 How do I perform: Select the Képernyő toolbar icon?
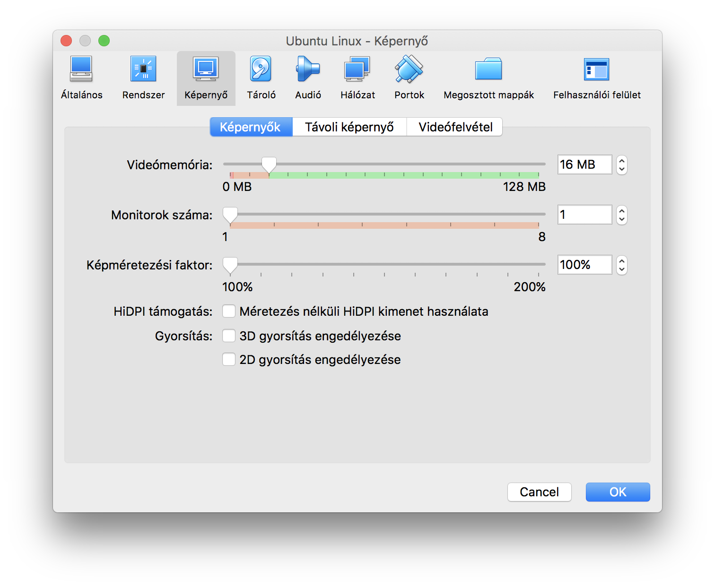(x=206, y=78)
